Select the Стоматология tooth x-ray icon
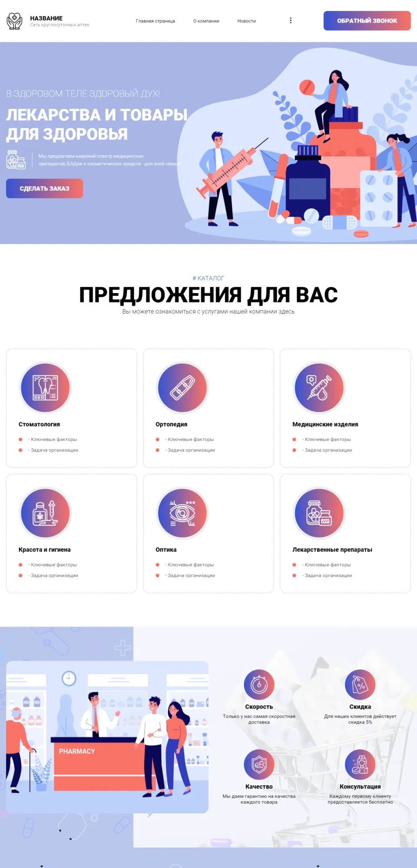 point(45,388)
